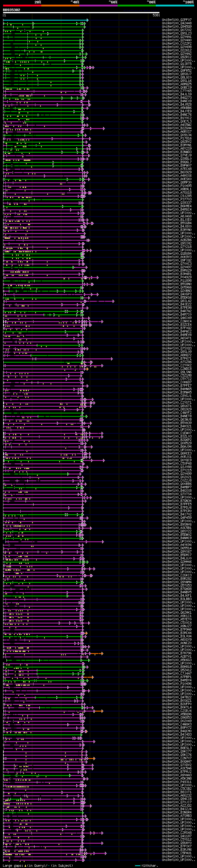Screen dimensions: 197x868
Task: Select the UniRef100_B1YVC2 label
Action: [177, 118]
